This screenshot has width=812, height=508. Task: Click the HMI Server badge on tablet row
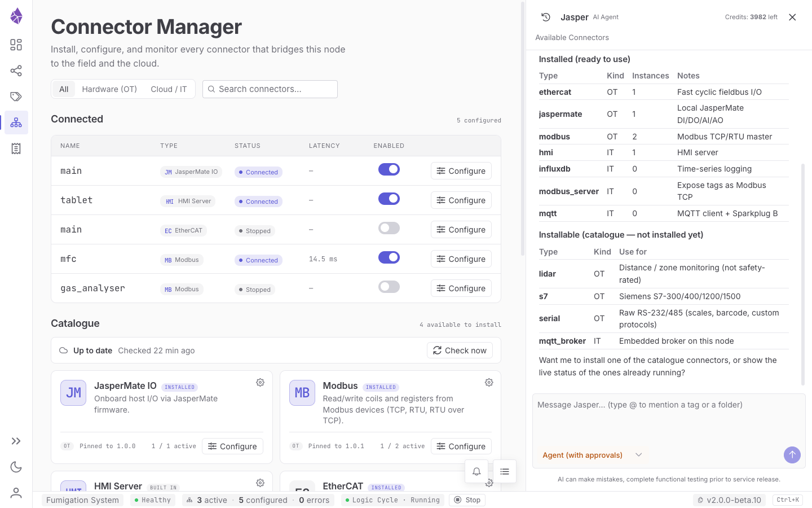[188, 202]
